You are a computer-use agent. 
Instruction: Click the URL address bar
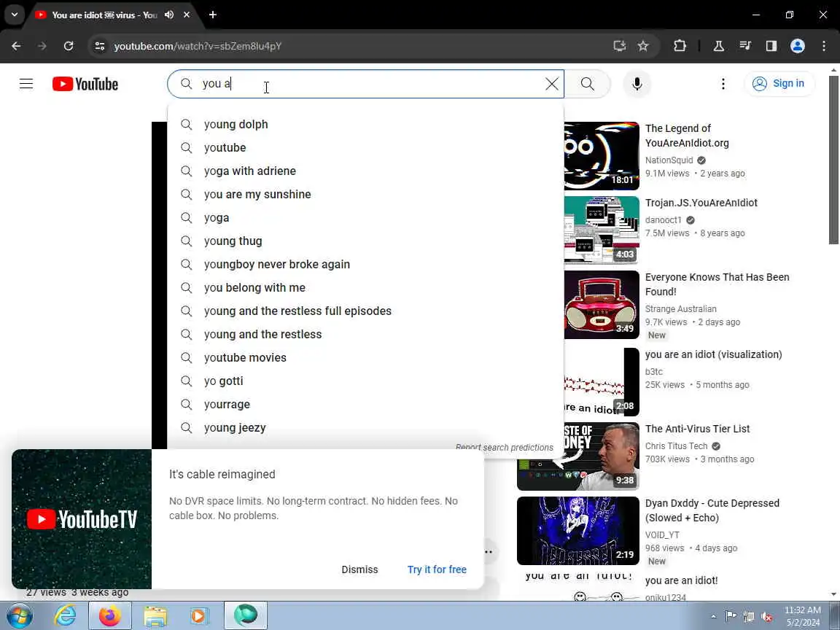(354, 46)
